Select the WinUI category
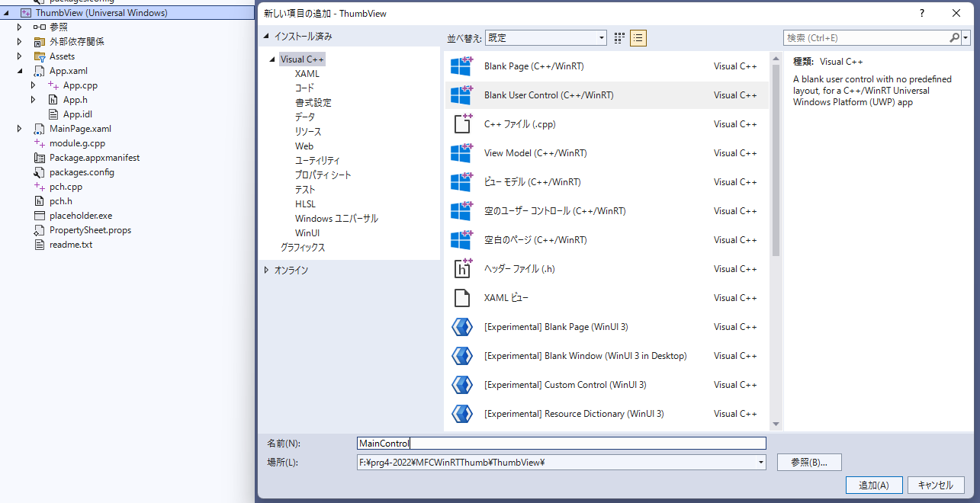980x503 pixels. pyautogui.click(x=307, y=233)
